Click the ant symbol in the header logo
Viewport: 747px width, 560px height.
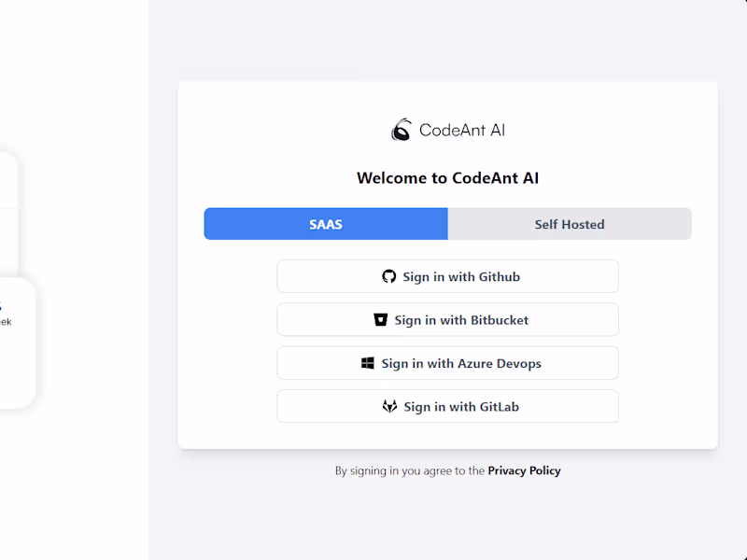tap(400, 130)
